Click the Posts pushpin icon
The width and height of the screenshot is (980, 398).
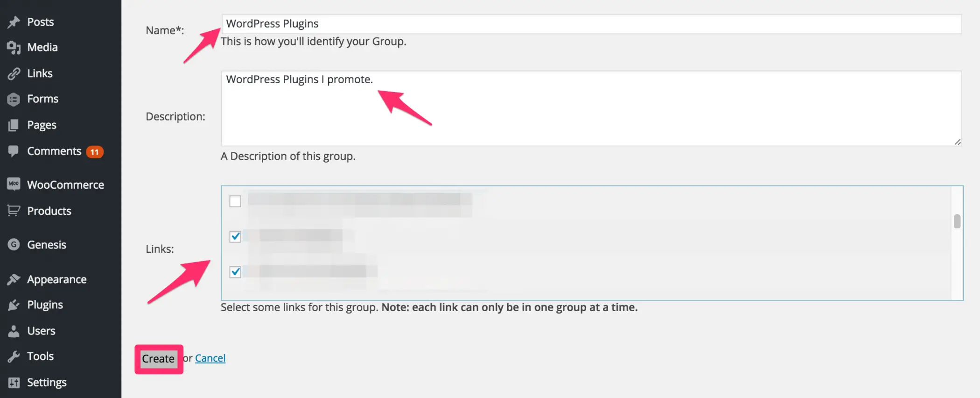(14, 22)
